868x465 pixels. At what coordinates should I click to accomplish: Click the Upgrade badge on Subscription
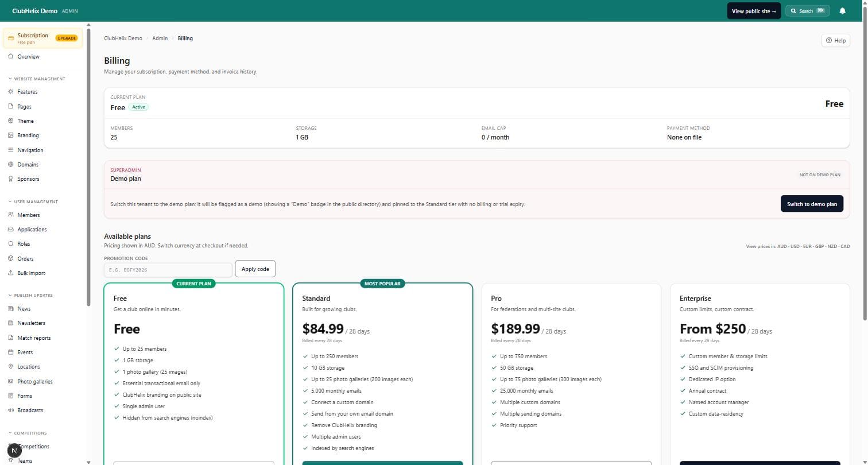coord(67,38)
